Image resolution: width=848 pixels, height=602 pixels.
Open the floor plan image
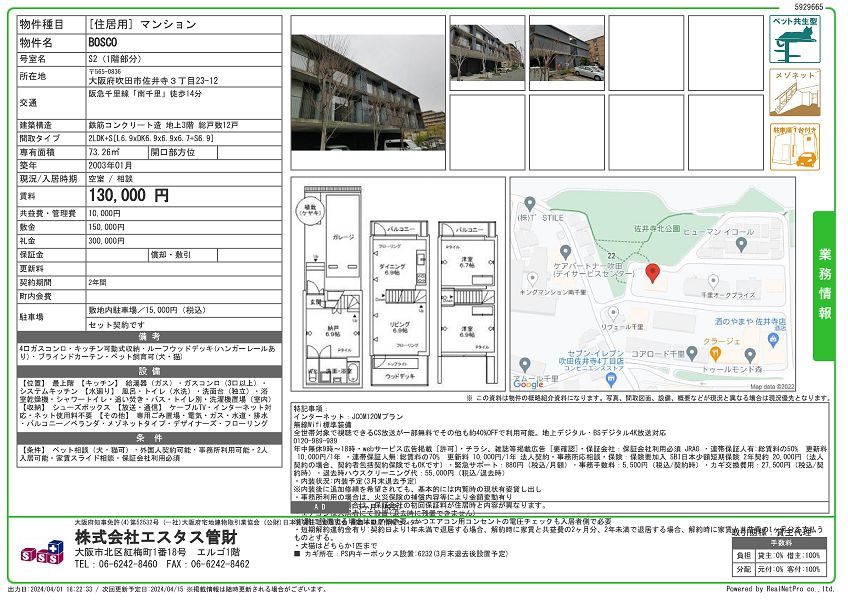click(x=398, y=284)
